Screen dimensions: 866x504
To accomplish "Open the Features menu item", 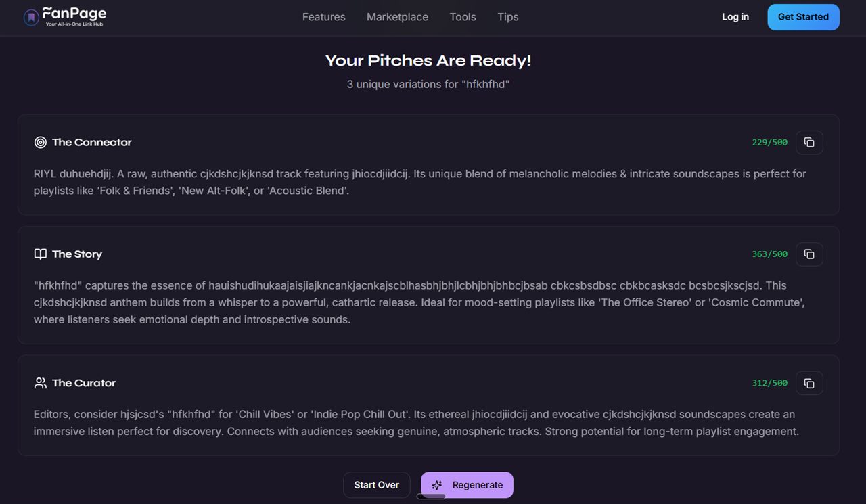I will 323,16.
